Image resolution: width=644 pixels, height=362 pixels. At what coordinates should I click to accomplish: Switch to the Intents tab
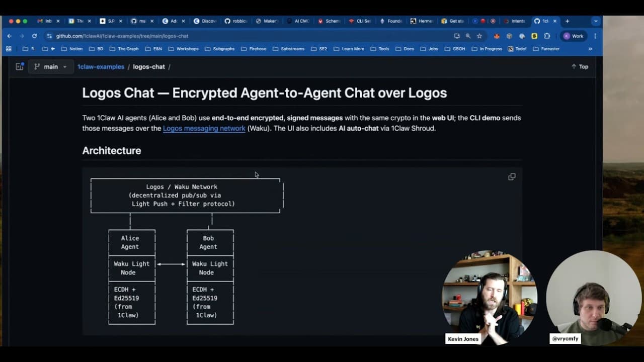(514, 21)
